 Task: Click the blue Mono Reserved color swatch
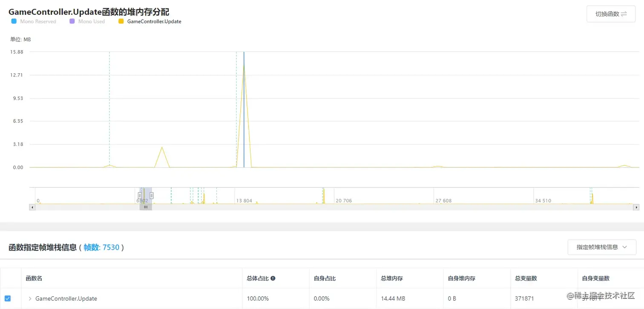(14, 21)
